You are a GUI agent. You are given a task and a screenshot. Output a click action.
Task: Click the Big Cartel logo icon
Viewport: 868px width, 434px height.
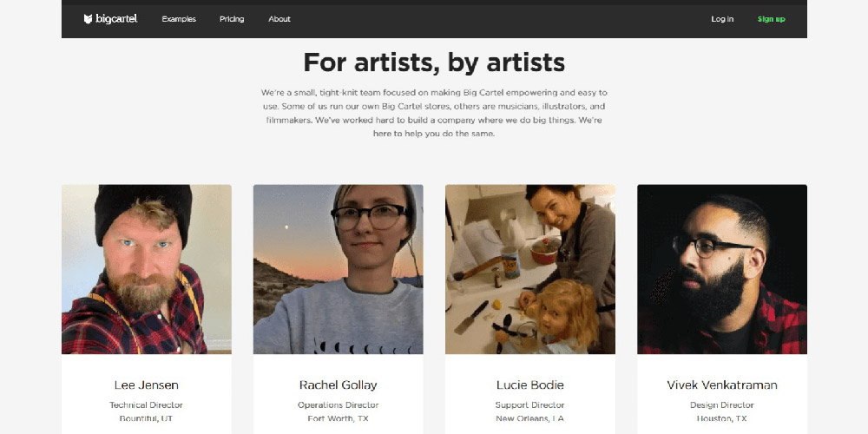89,19
